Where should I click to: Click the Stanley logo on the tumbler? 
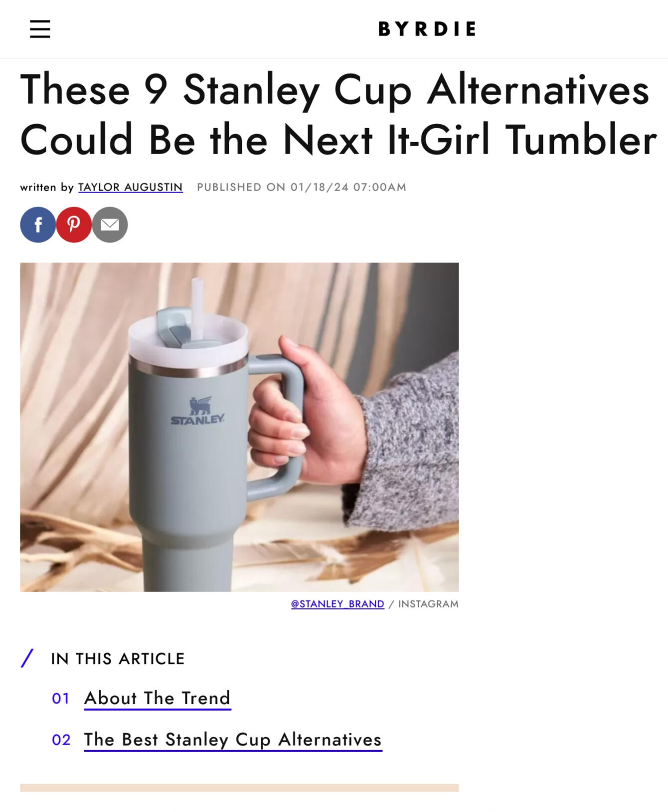(x=198, y=411)
